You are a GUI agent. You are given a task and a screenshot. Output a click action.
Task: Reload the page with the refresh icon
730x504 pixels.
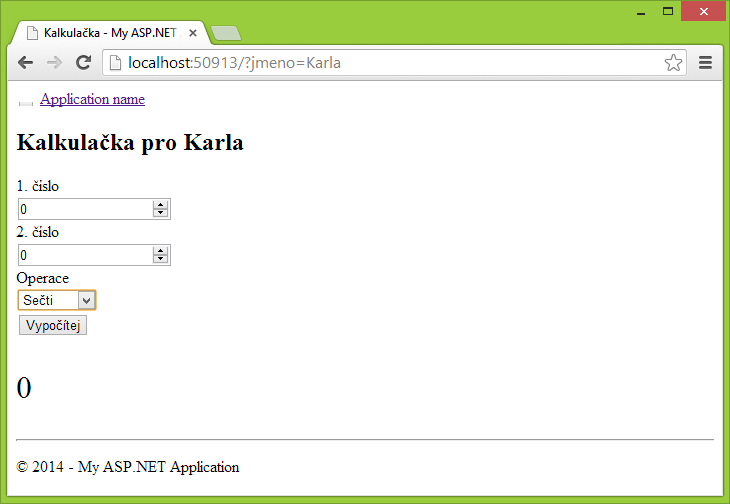click(83, 62)
